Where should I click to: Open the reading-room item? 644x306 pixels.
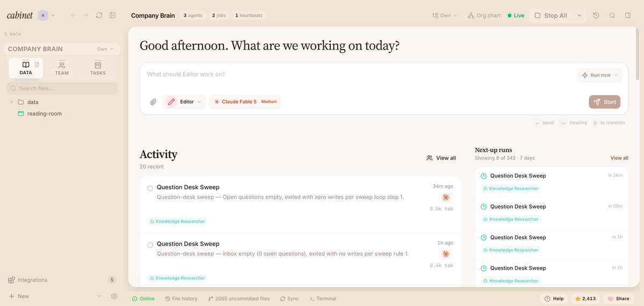(x=45, y=113)
